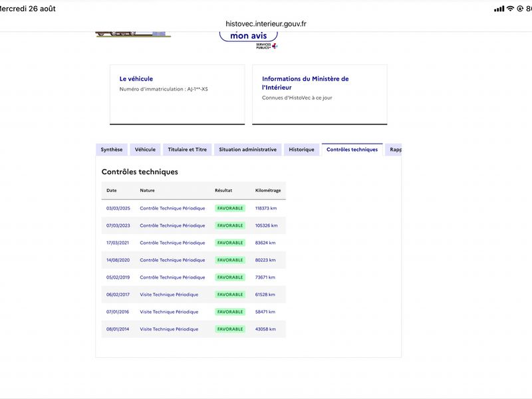The width and height of the screenshot is (532, 399).
Task: Click the Kilométrage column header
Action: (268, 190)
